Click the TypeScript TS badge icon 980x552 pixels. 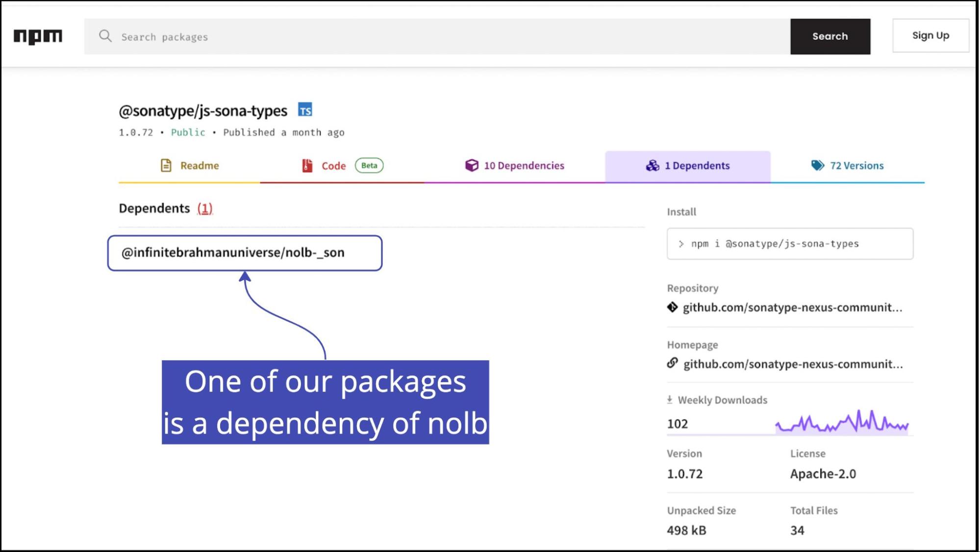point(305,110)
